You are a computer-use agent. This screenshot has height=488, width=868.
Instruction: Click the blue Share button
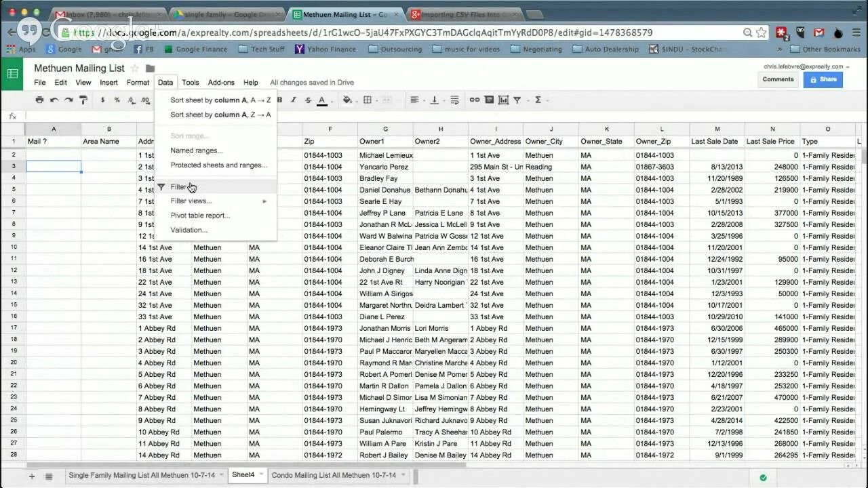click(823, 79)
